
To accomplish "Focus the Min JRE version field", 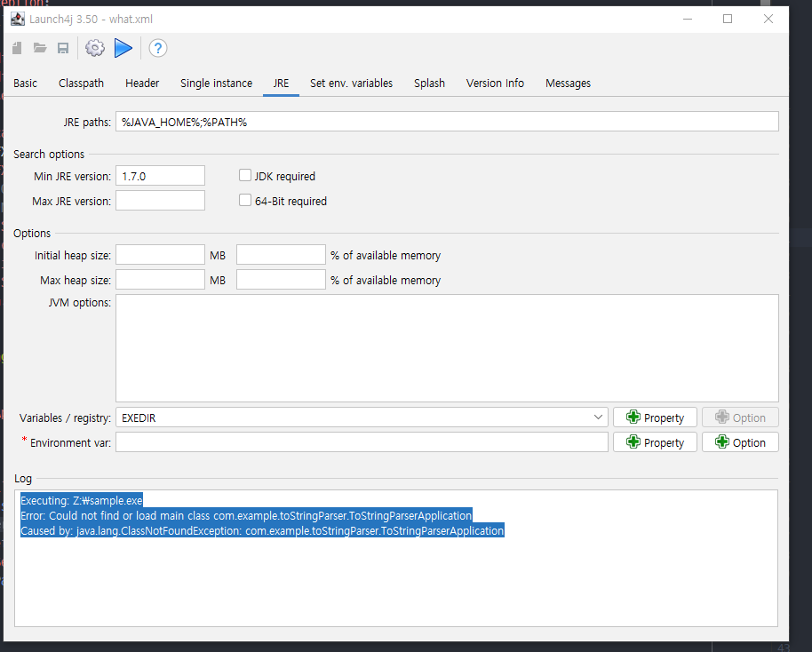I will click(160, 176).
